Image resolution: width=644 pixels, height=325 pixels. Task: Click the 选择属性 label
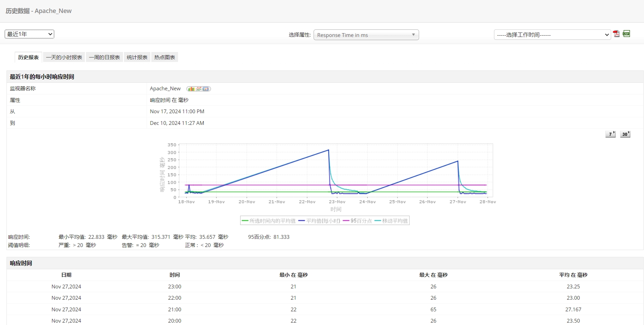(300, 35)
